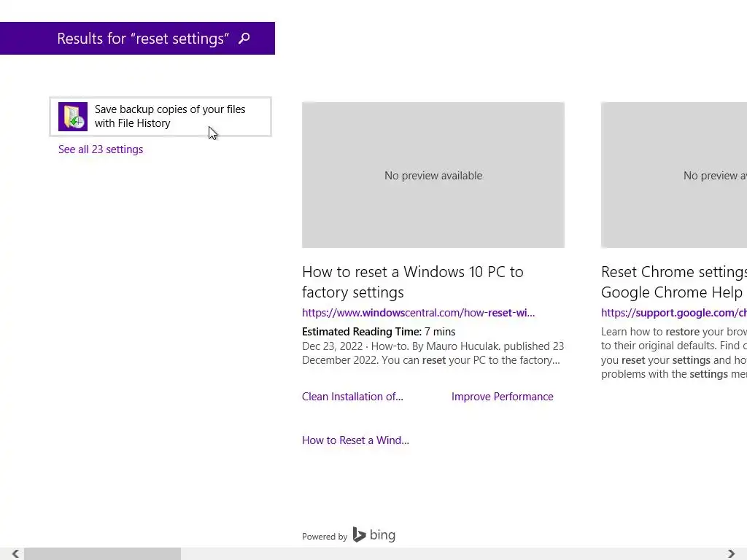Click the Powered by text
Screen dimensions: 747x560
pos(325,537)
